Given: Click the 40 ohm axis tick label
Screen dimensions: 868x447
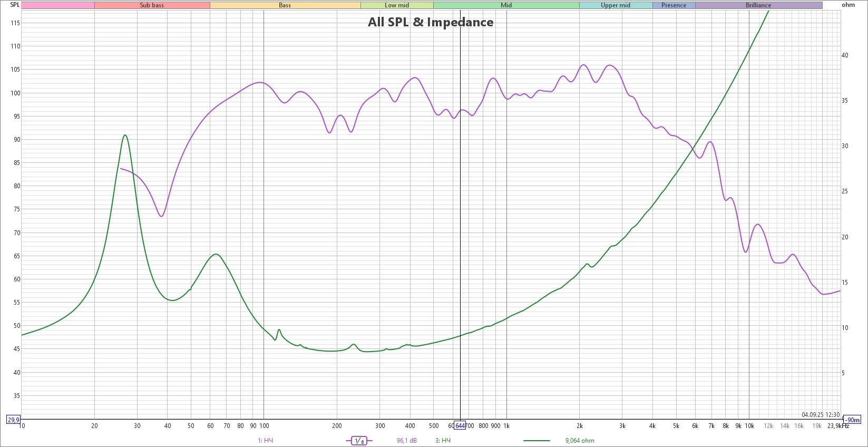Looking at the screenshot, I should (x=845, y=55).
